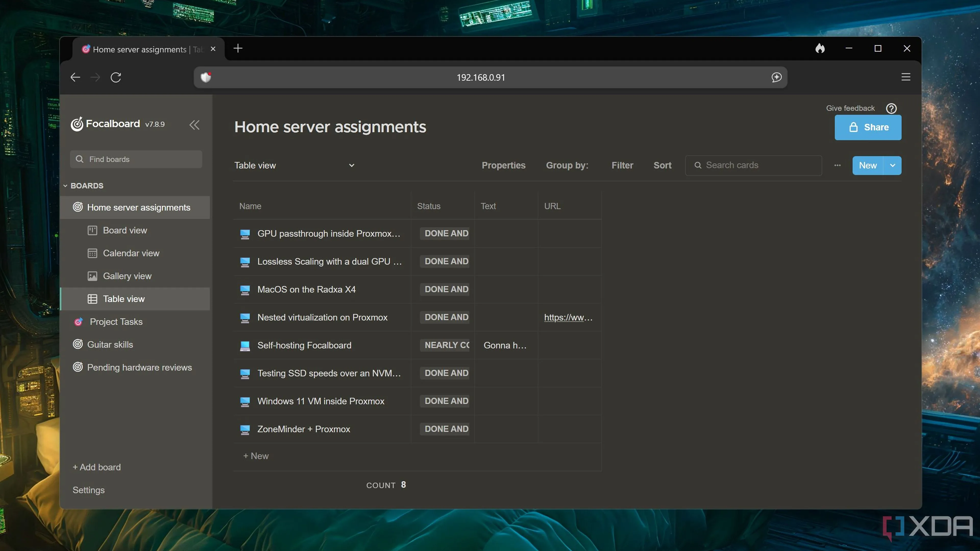
Task: Click the Name column header
Action: coord(250,206)
